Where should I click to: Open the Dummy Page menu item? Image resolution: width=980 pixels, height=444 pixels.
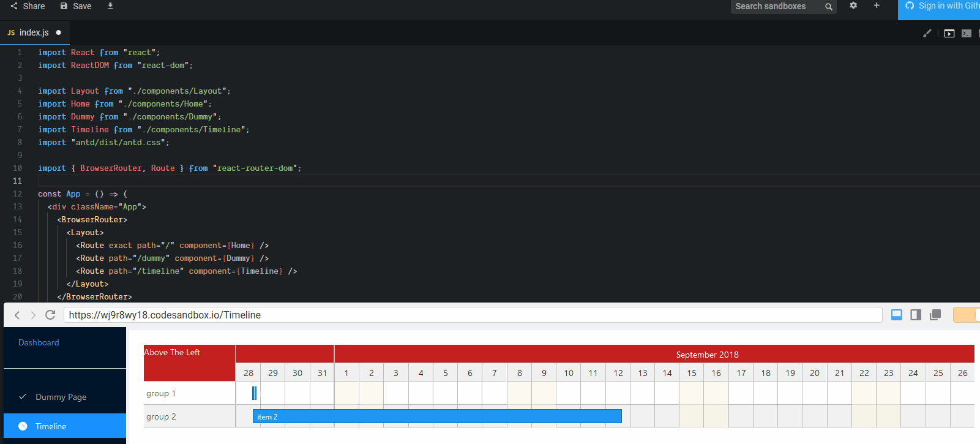[65, 397]
